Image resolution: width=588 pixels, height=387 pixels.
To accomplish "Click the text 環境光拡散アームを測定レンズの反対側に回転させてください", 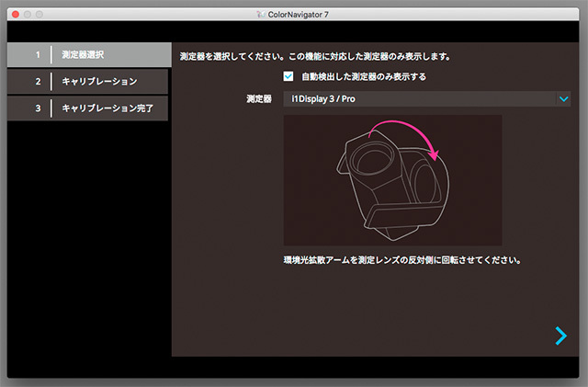I will [402, 260].
